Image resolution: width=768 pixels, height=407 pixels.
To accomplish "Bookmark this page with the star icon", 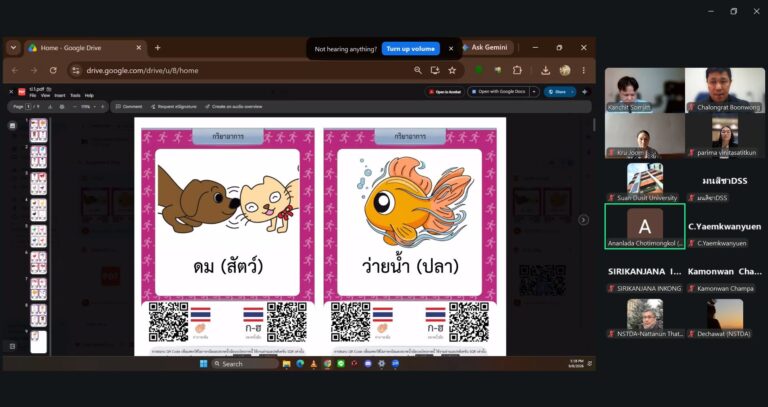I will [x=452, y=71].
